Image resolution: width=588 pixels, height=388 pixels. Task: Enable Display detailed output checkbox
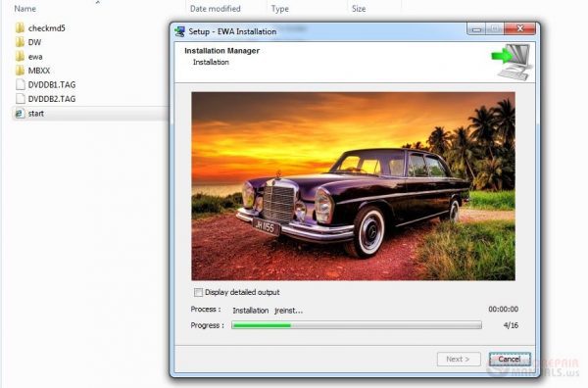pyautogui.click(x=198, y=292)
